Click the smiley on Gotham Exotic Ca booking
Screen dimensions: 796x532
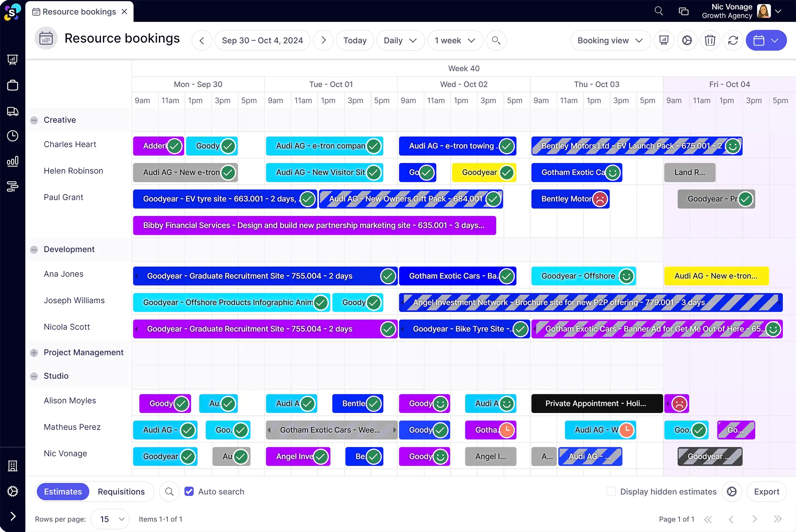tap(613, 173)
